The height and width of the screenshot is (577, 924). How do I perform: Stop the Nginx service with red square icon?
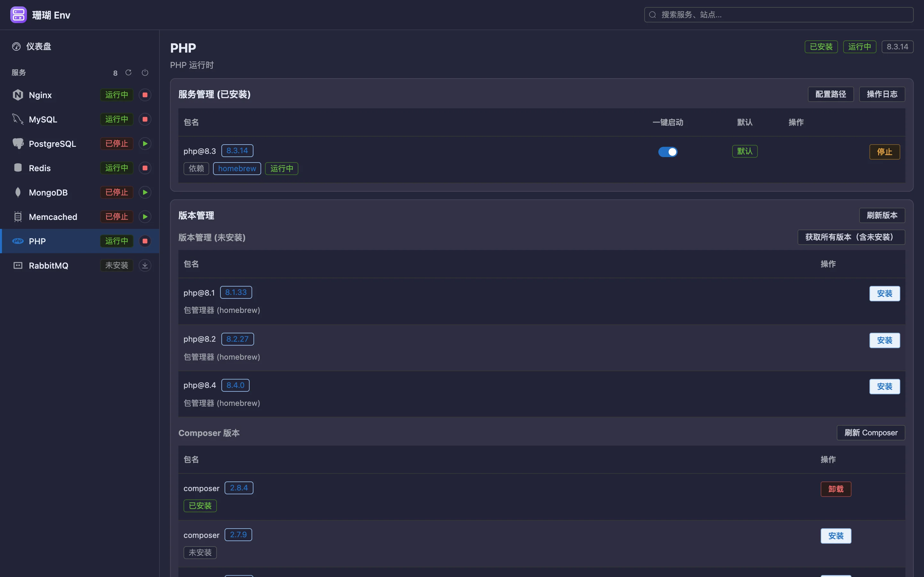[145, 95]
